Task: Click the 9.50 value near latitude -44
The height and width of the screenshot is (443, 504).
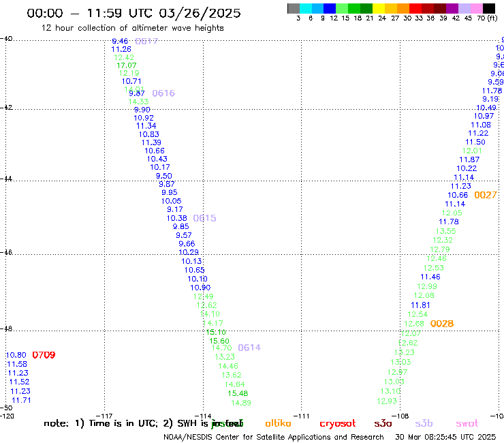Action: 164,176
